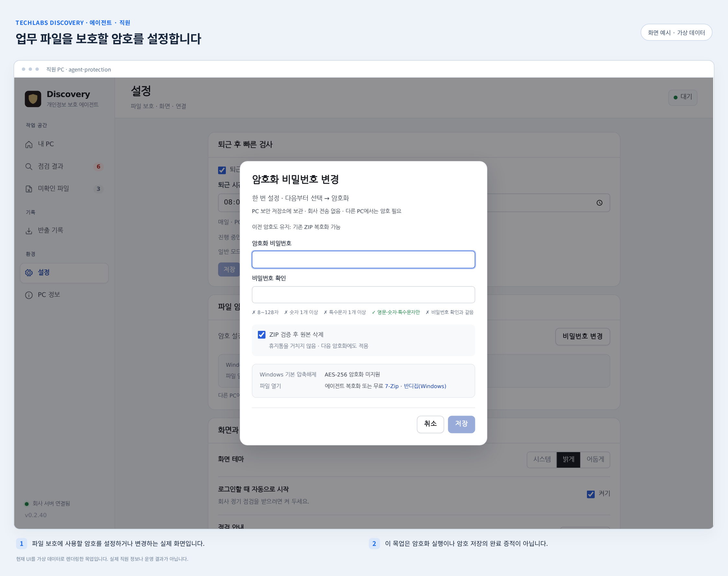Image resolution: width=728 pixels, height=576 pixels.
Task: Select 시스템 theme option
Action: click(x=542, y=459)
